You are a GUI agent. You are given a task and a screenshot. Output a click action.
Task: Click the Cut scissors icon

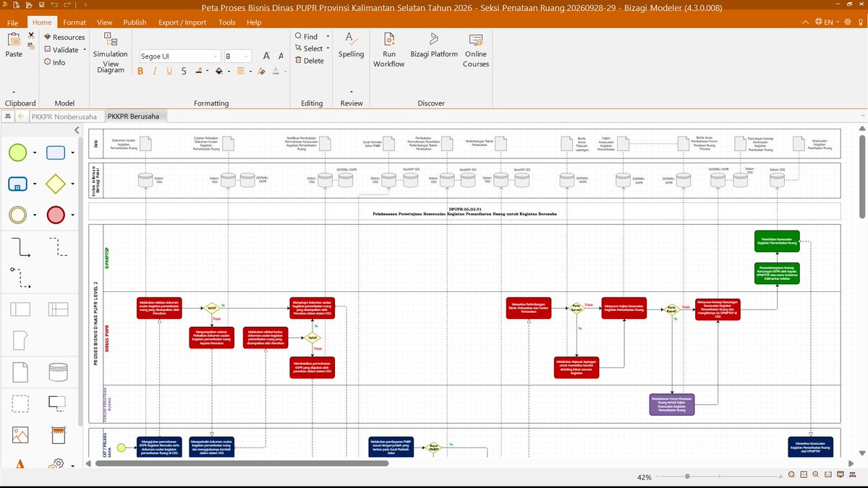(31, 35)
